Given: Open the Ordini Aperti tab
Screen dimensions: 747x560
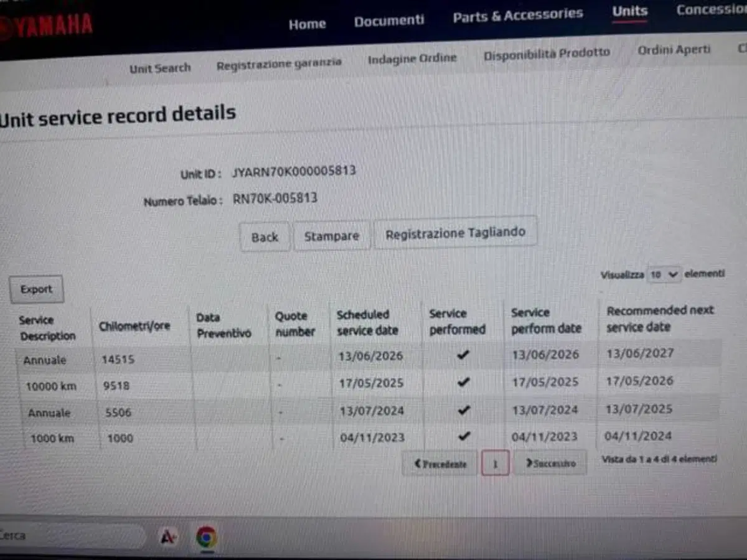Looking at the screenshot, I should [674, 50].
